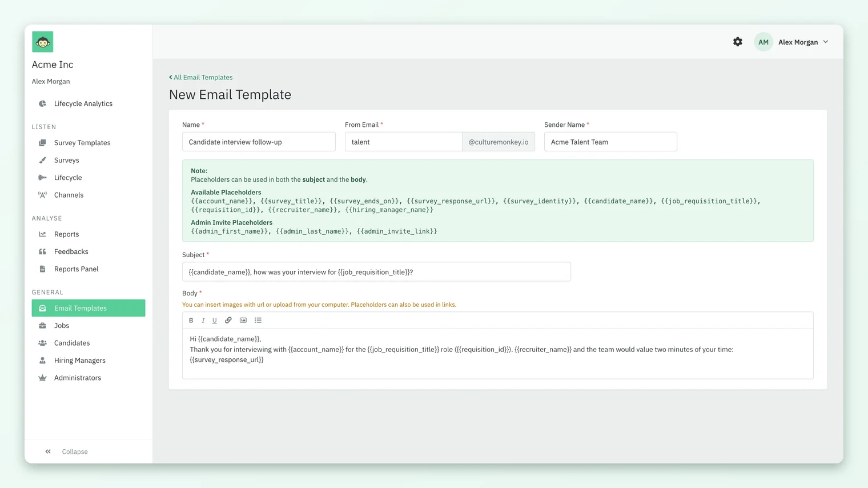Navigate to Reports in sidebar

tap(89, 234)
